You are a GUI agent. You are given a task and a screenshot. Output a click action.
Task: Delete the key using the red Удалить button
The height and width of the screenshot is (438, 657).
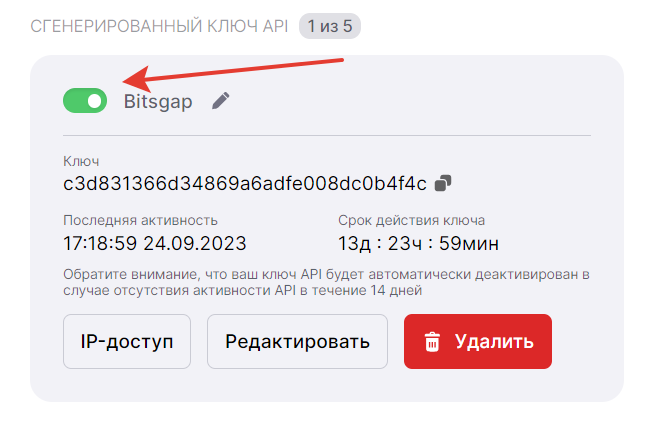click(x=478, y=341)
